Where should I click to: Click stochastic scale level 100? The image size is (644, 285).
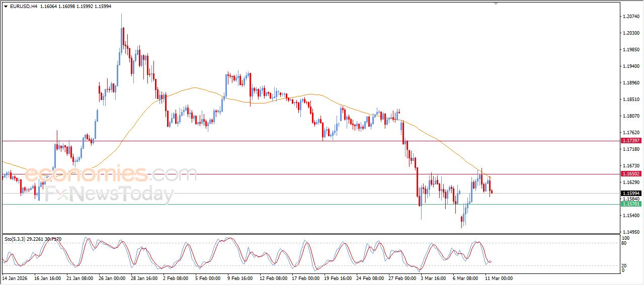(x=626, y=238)
